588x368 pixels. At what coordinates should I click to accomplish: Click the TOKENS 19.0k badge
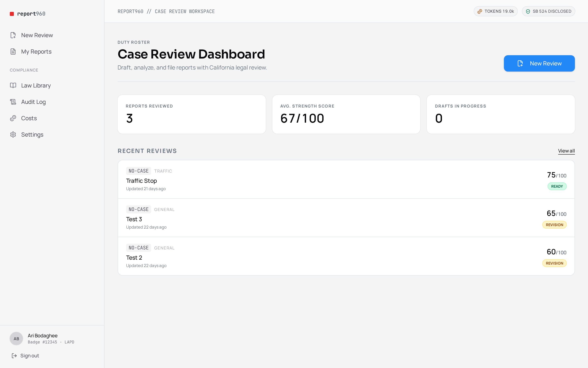(496, 11)
